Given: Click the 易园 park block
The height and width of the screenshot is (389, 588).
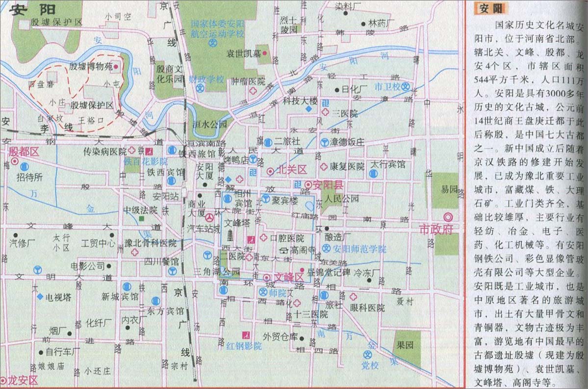Looking at the screenshot, I should 448,189.
